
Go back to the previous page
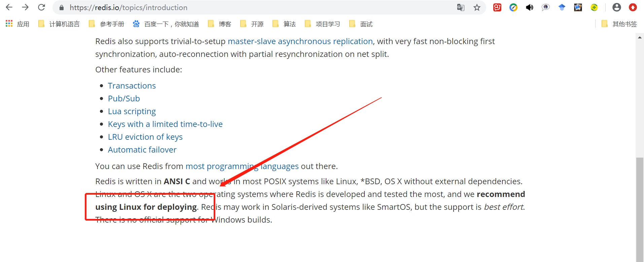click(x=9, y=7)
